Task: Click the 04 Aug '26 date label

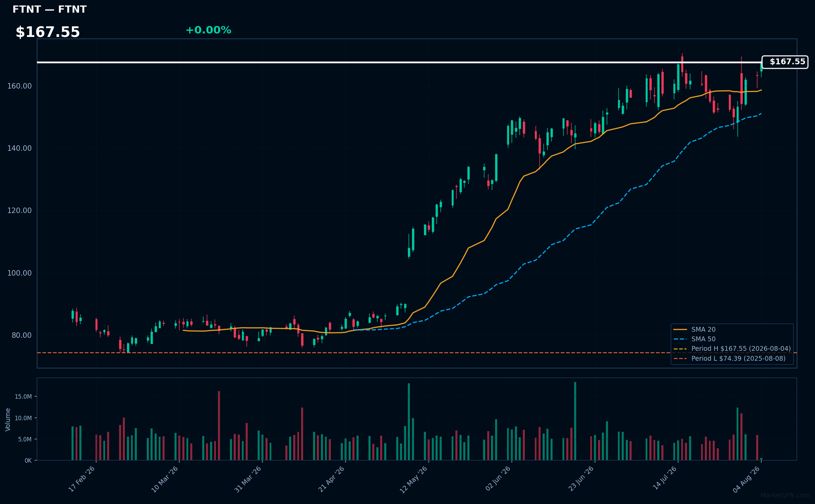Action: click(747, 479)
